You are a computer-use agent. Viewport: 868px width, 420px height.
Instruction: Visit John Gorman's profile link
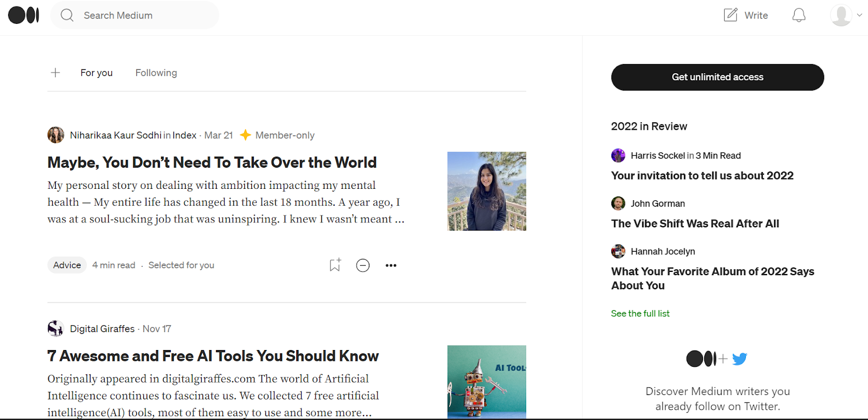click(x=658, y=203)
